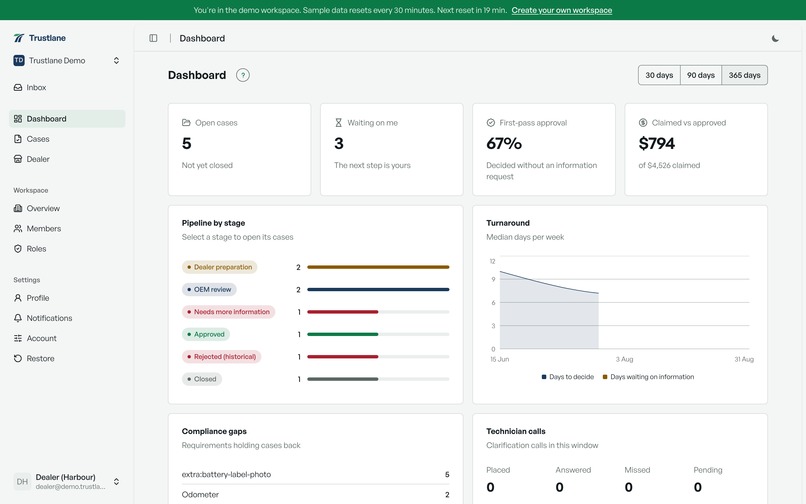Select the 30 days range
The width and height of the screenshot is (806, 504).
pos(659,75)
